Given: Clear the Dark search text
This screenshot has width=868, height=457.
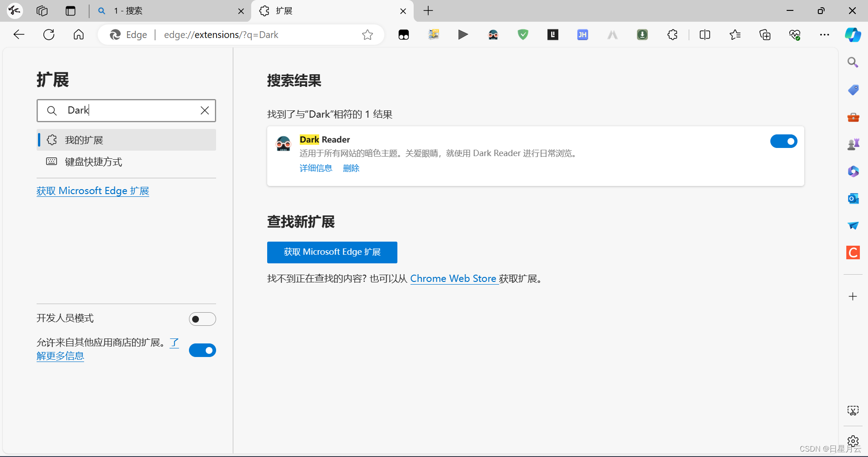Looking at the screenshot, I should (205, 110).
